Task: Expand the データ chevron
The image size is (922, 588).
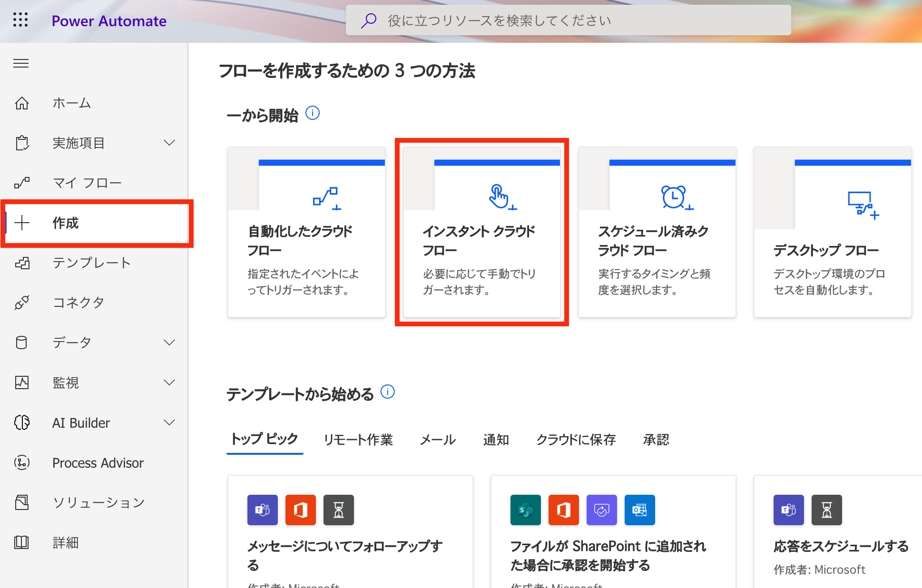Action: [x=169, y=343]
